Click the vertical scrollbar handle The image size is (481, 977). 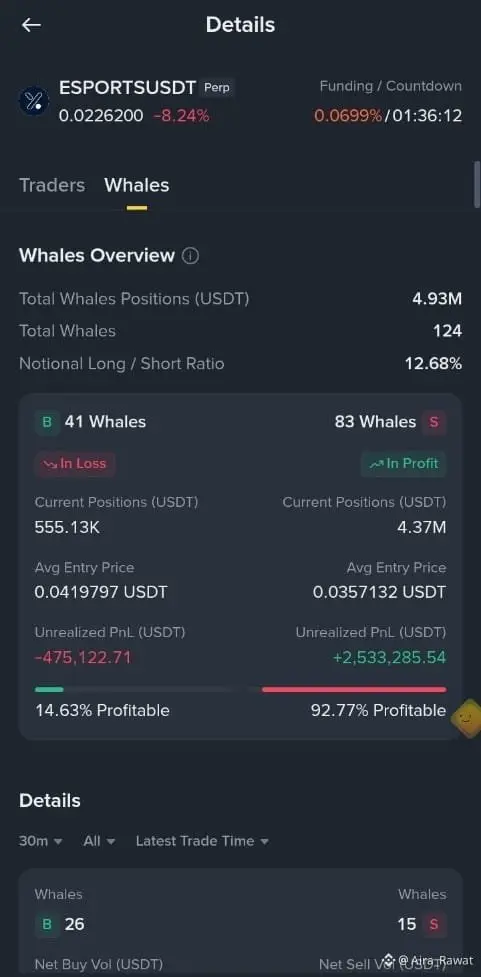click(x=477, y=184)
